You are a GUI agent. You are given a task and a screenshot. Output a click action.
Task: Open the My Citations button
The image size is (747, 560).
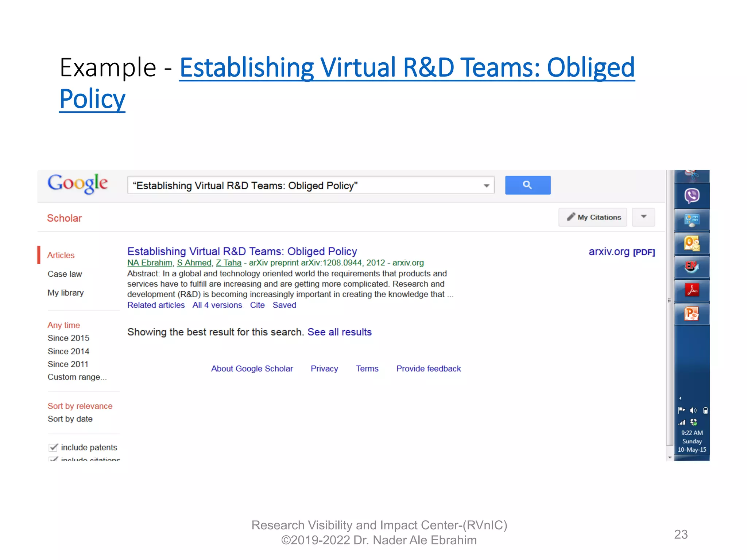point(593,217)
